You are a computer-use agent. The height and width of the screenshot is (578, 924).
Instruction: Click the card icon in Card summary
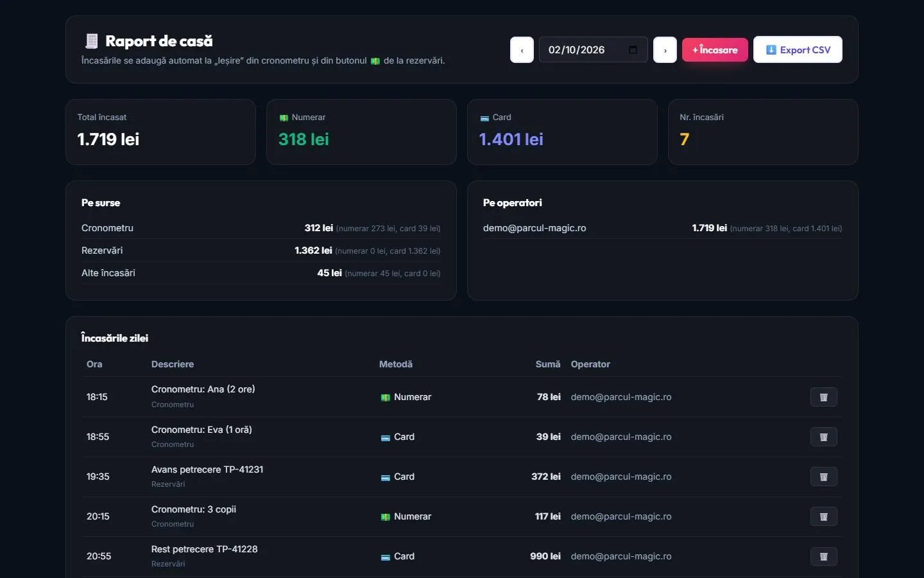484,118
